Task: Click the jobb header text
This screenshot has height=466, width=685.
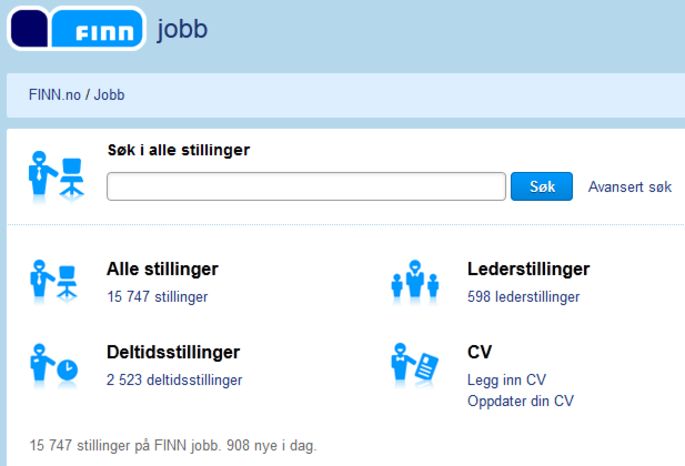Action: (x=182, y=30)
